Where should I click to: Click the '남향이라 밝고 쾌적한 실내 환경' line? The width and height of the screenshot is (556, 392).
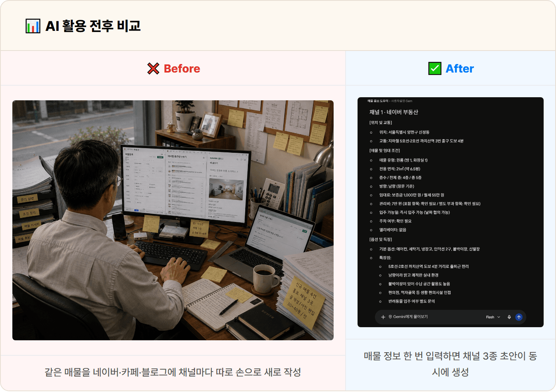coord(413,275)
